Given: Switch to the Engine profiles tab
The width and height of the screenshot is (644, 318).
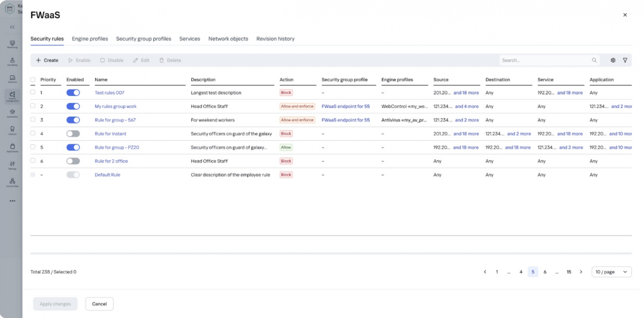Looking at the screenshot, I should point(90,39).
